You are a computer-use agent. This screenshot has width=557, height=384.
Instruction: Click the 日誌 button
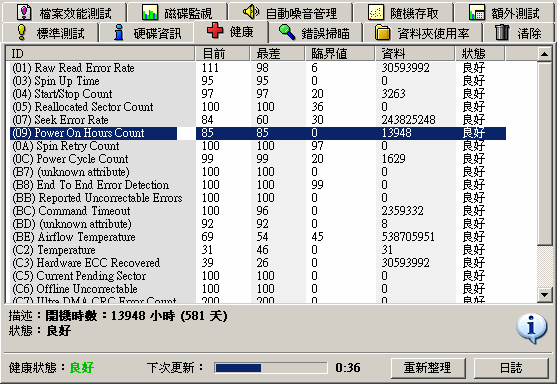coord(511,368)
